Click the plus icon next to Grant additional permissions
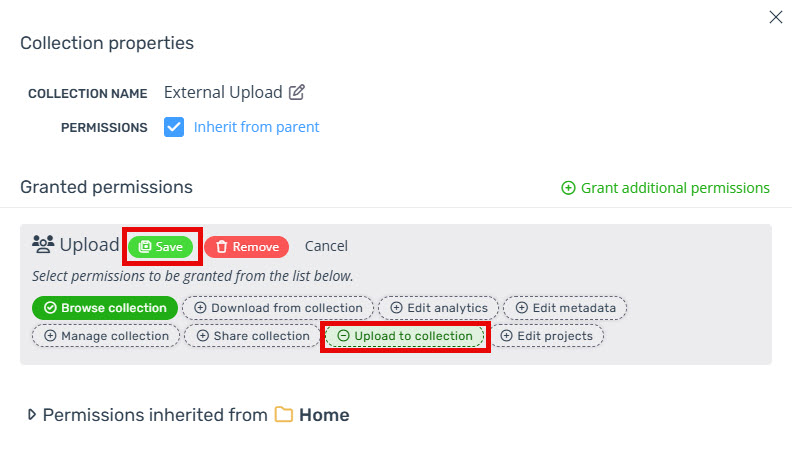The width and height of the screenshot is (792, 458). 568,188
